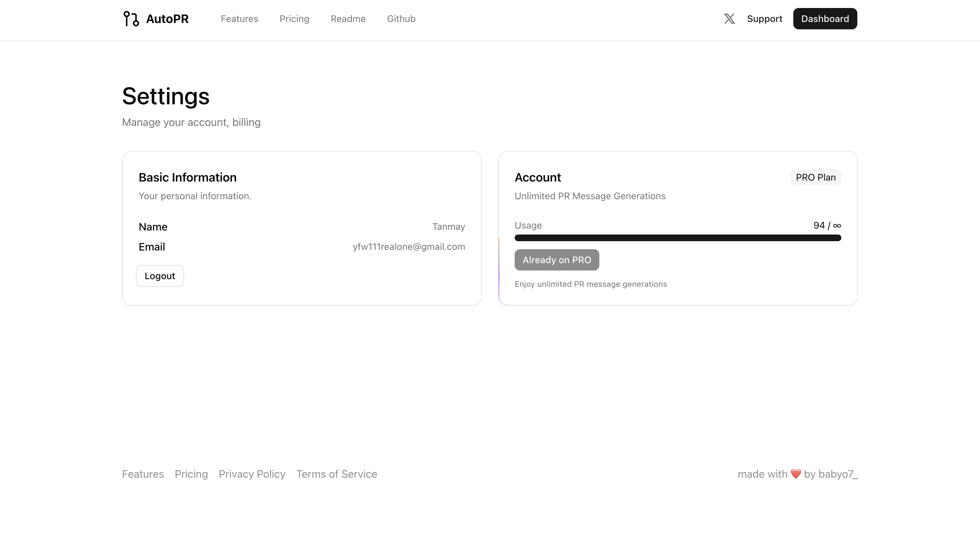This screenshot has width=980, height=551.
Task: Click the heart emoji in footer
Action: [x=795, y=474]
